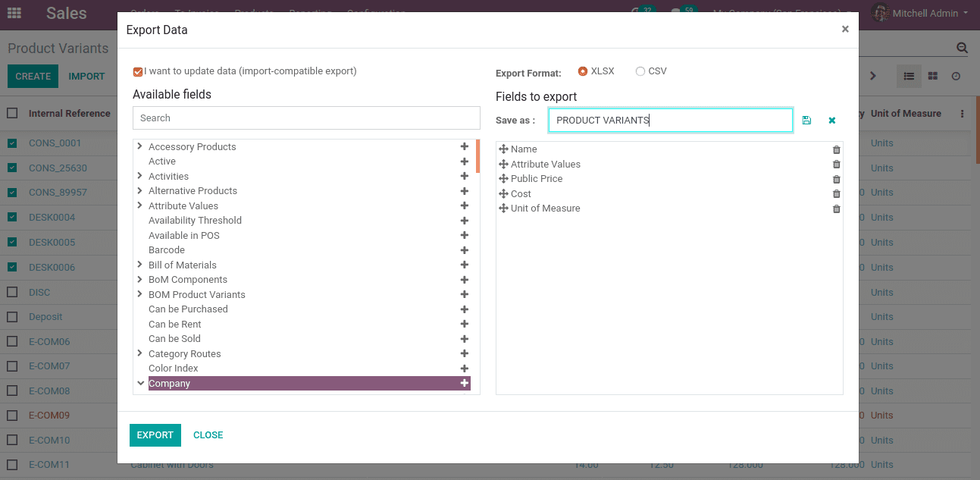This screenshot has height=480, width=980.
Task: Cancel saving template with the X icon
Action: [832, 121]
